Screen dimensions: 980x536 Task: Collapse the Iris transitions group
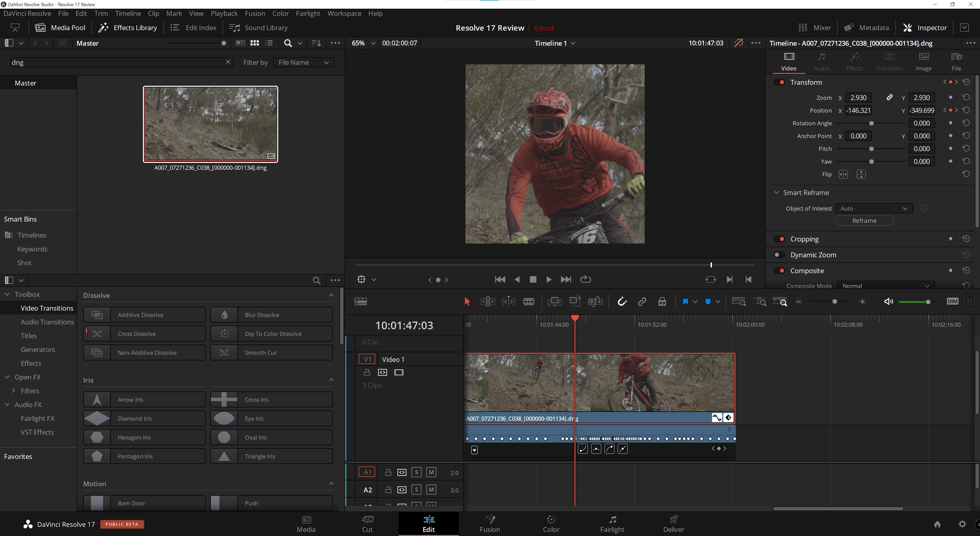point(331,380)
